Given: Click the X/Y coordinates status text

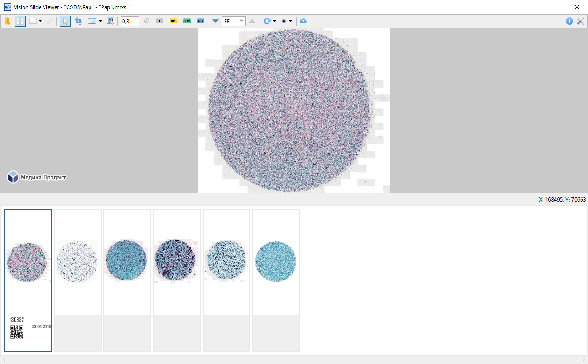Looking at the screenshot, I should [x=562, y=200].
